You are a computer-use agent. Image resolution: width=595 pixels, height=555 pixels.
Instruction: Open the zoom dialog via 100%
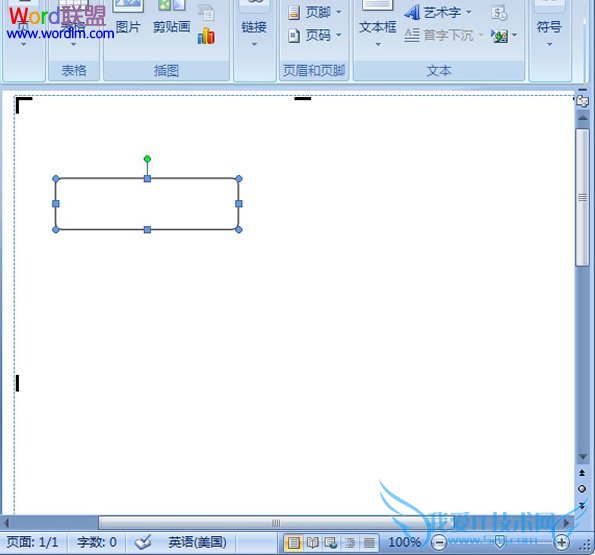click(404, 542)
